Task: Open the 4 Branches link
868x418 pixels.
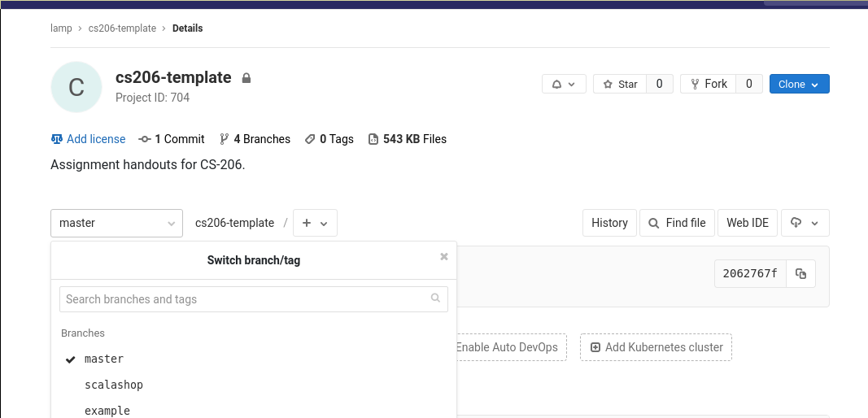Action: (255, 139)
